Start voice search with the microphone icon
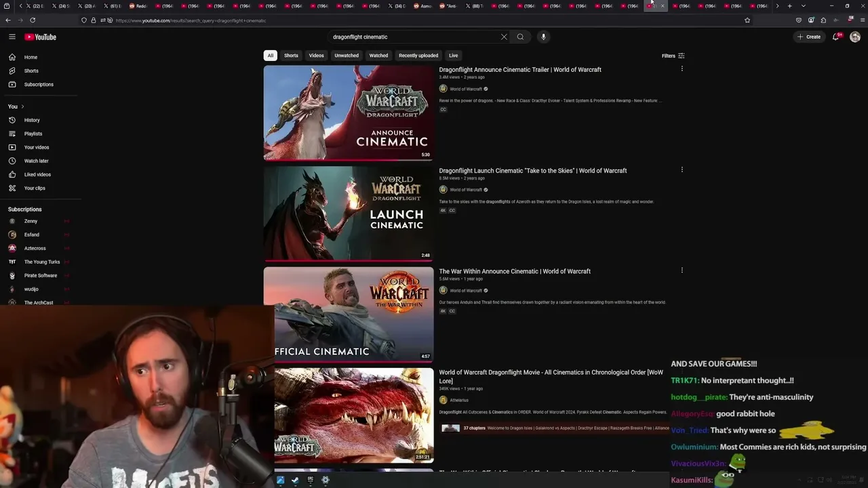Screen dimensions: 868x488 point(543,37)
